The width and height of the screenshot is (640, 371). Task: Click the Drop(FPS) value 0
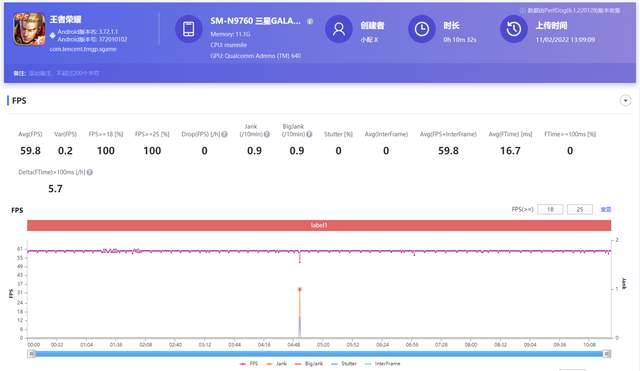click(x=204, y=151)
